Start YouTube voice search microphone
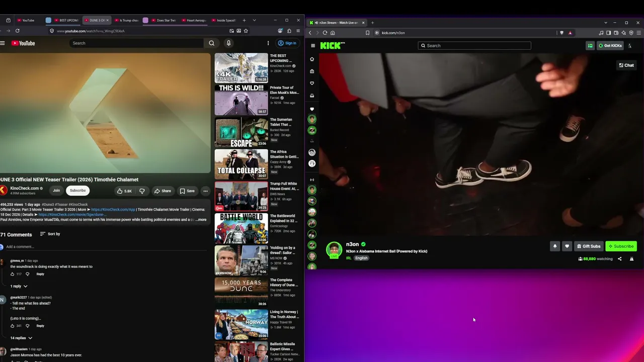 tap(228, 43)
